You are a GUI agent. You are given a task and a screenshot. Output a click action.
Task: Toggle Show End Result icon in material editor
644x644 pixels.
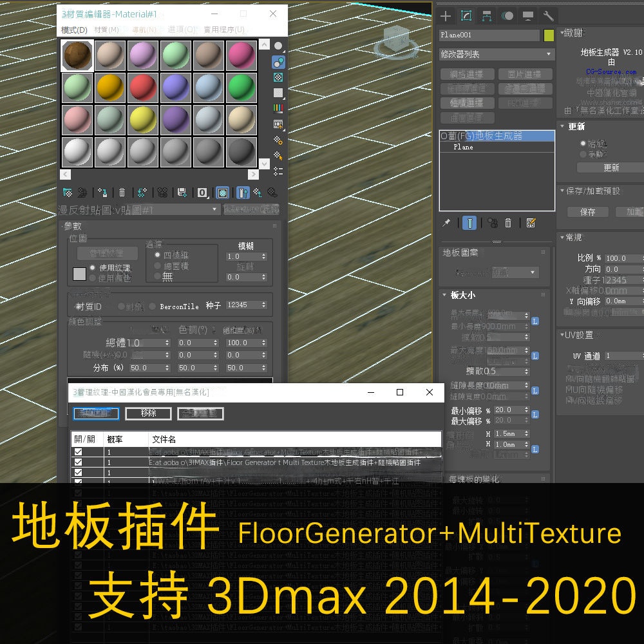click(x=243, y=193)
